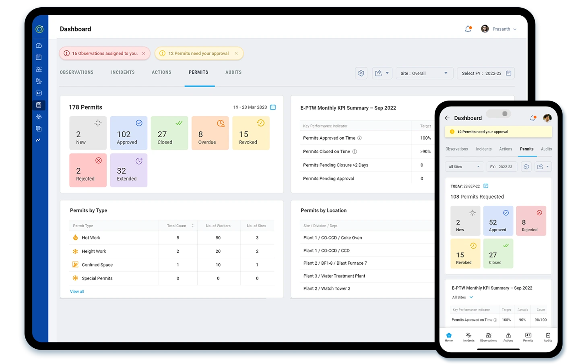Click the analytics trend icon at sidebar bottom
Image resolution: width=588 pixels, height=364 pixels.
pyautogui.click(x=39, y=140)
